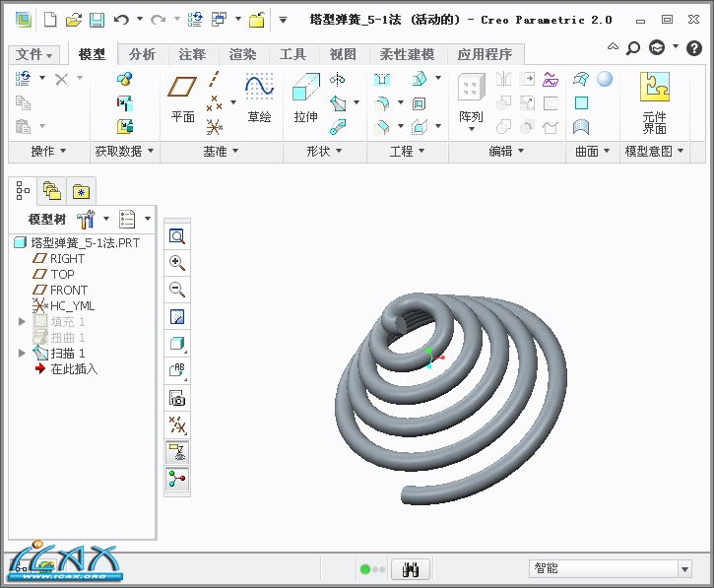Viewport: 714px width, 588px height.
Task: Open the 曲面 group dropdown
Action: coord(592,152)
